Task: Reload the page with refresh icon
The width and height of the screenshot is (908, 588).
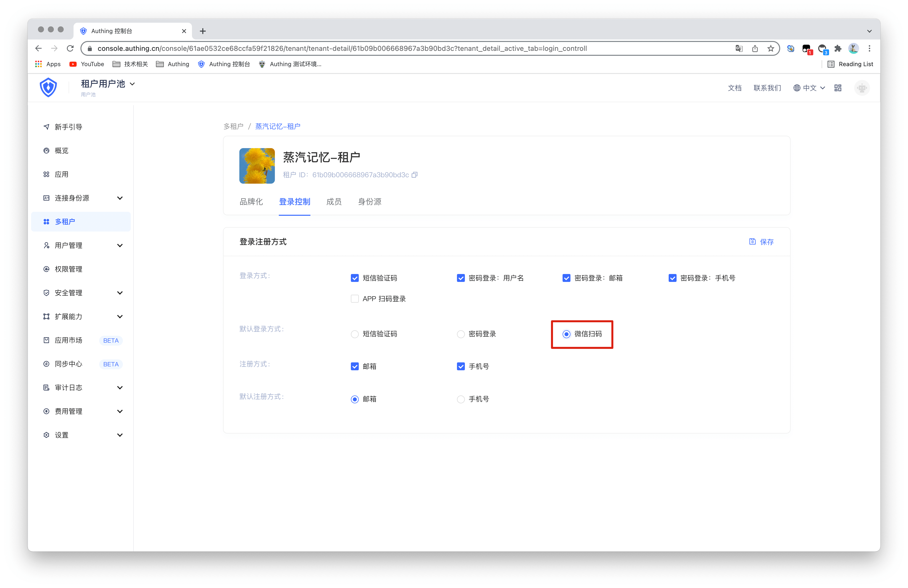Action: pos(70,48)
